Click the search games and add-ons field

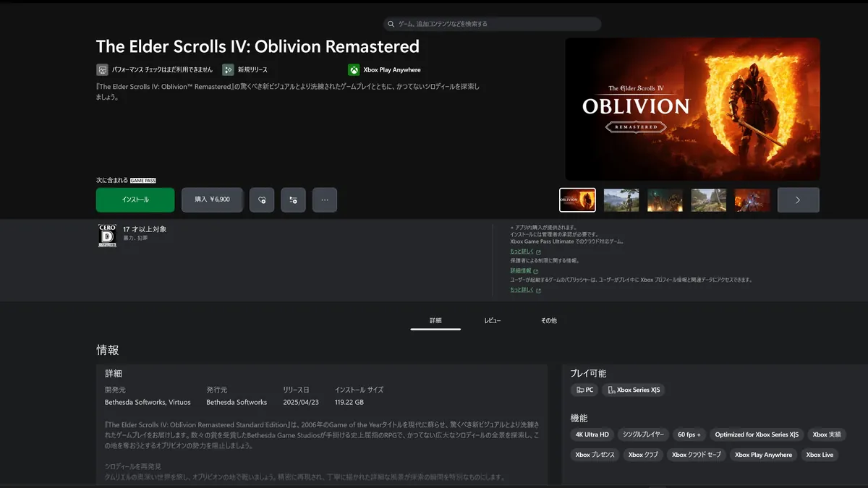click(493, 24)
